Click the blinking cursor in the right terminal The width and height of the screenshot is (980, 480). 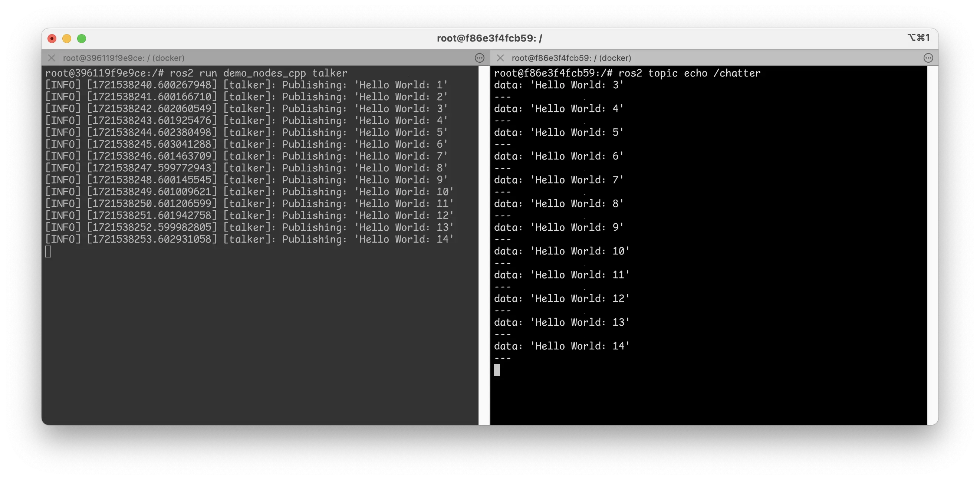click(497, 370)
